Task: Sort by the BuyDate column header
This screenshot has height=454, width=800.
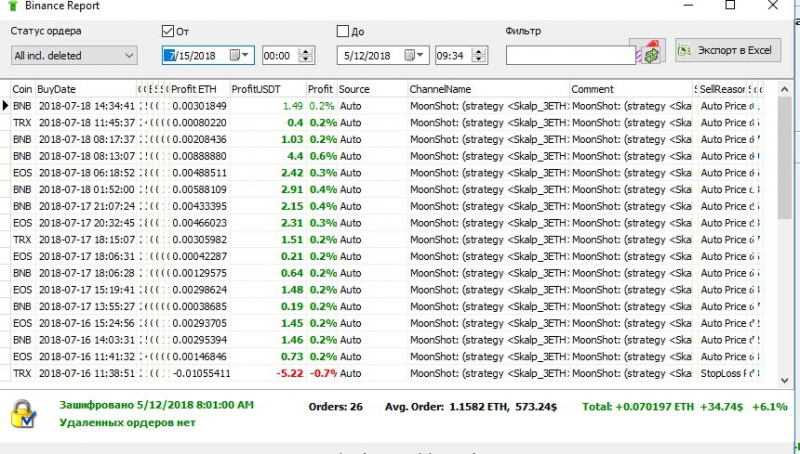Action: pyautogui.click(x=86, y=89)
